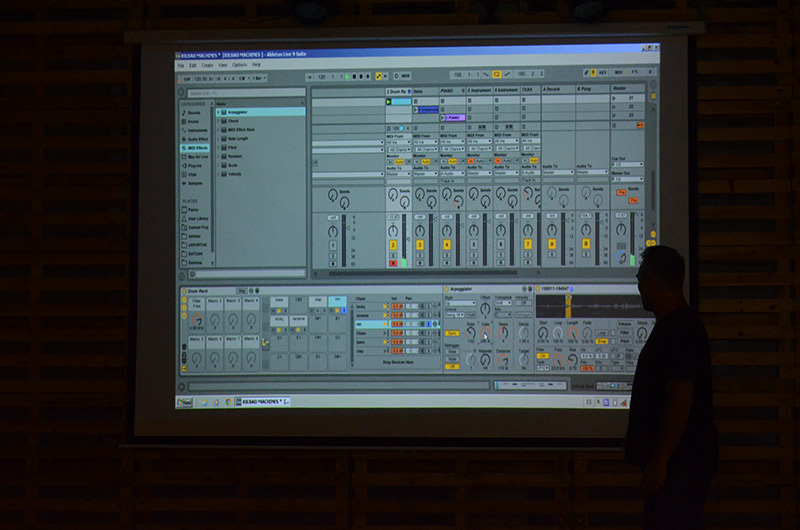Select Drums category in browser

pos(192,121)
